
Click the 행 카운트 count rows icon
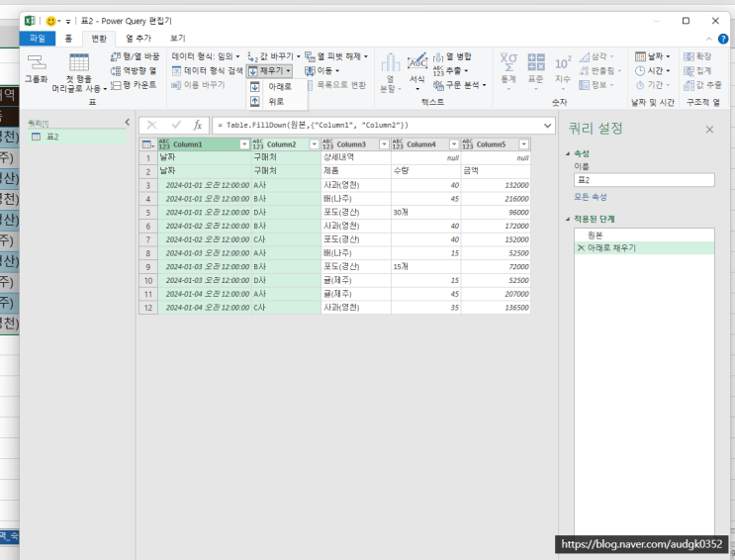tap(116, 85)
